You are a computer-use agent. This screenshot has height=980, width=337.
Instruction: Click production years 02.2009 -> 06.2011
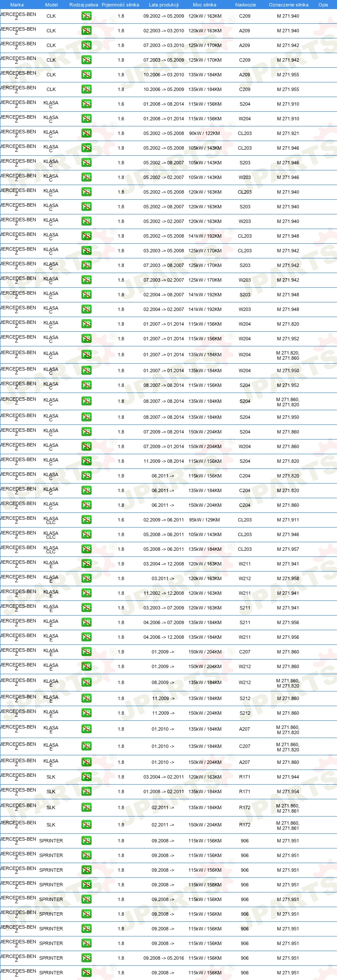pos(164,520)
